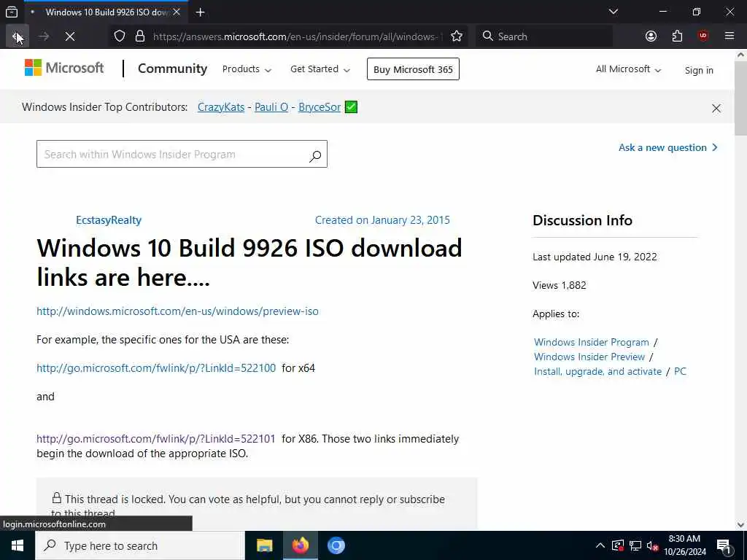Open the Action Center notifications icon

click(x=724, y=545)
